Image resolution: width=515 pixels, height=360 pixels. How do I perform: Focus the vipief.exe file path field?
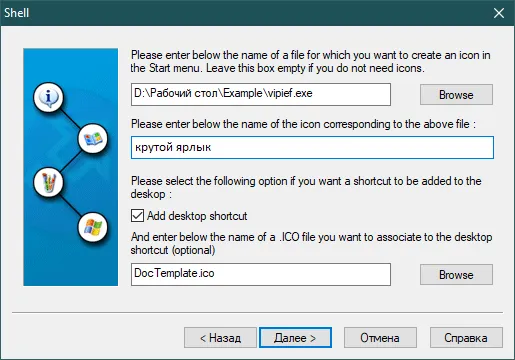point(261,94)
